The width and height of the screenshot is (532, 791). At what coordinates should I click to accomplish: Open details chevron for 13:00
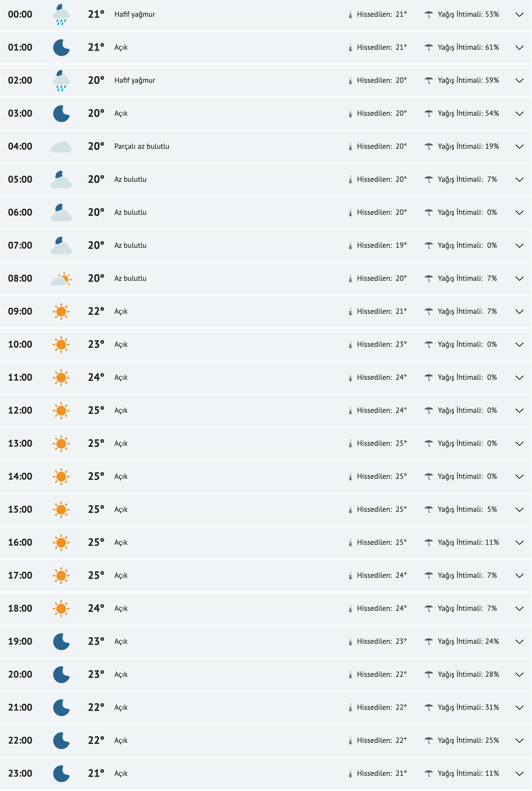pos(519,444)
